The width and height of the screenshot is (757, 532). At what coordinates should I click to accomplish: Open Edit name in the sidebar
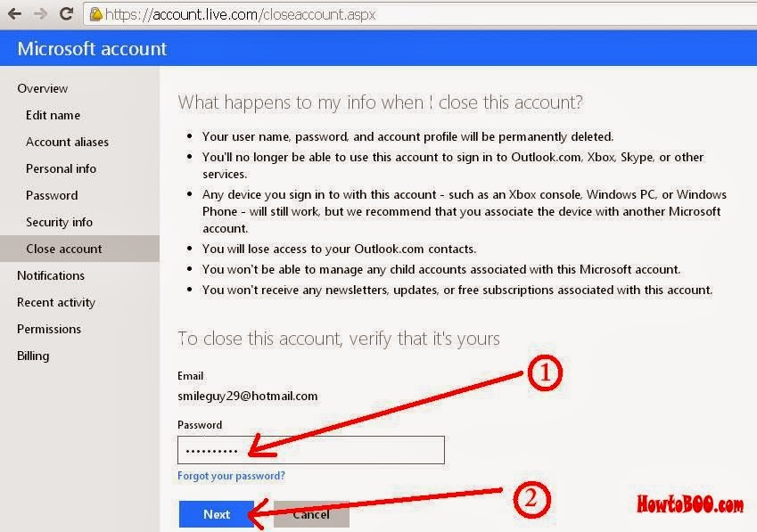[x=53, y=115]
